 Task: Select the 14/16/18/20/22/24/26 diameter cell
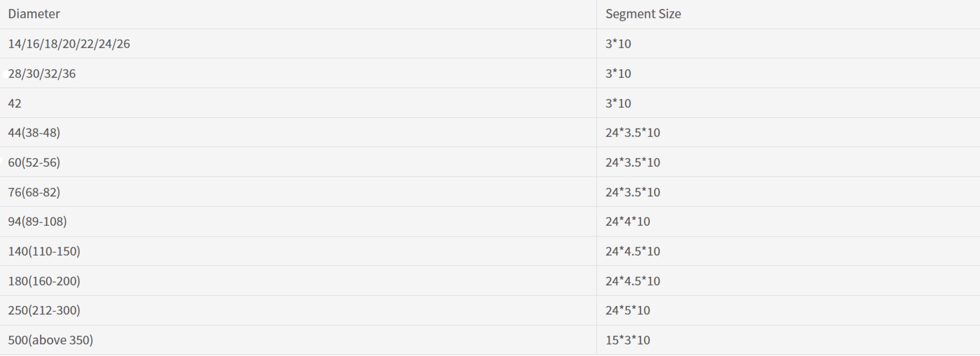coord(69,44)
